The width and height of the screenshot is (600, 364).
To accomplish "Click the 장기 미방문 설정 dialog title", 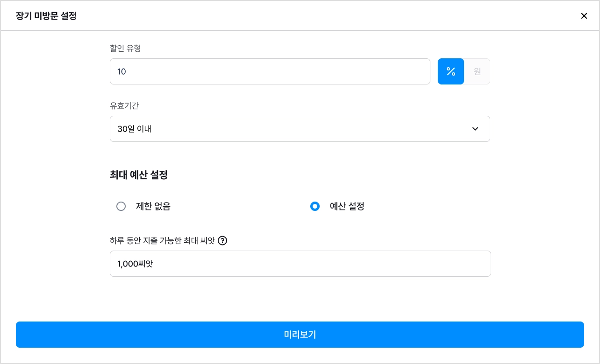I will (46, 16).
